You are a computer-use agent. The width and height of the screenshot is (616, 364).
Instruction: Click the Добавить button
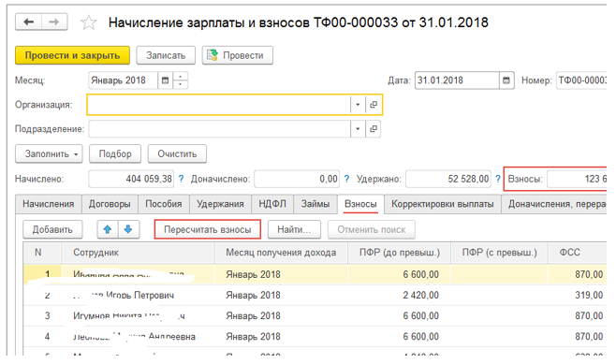click(x=52, y=229)
